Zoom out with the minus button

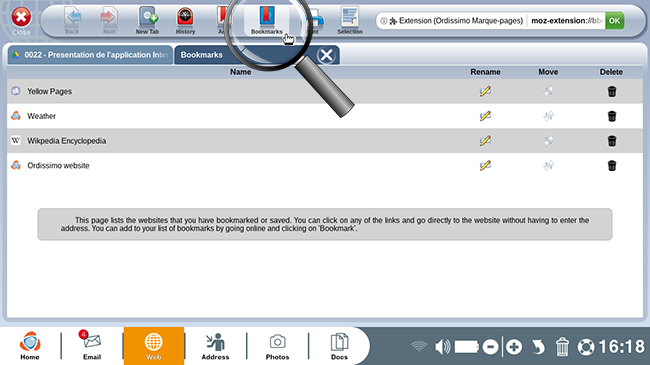tap(490, 347)
